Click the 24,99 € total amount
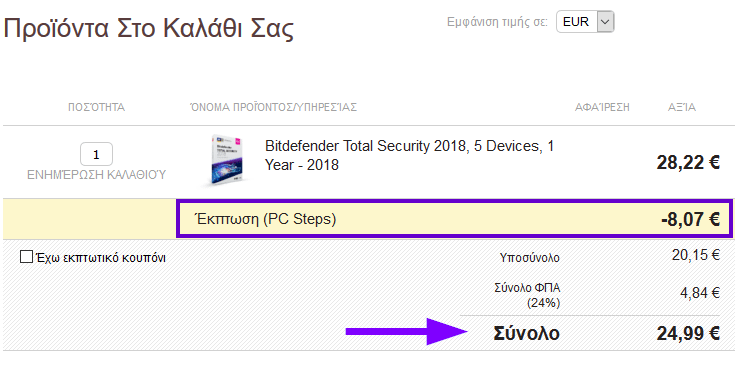The width and height of the screenshot is (742, 365). coord(688,334)
